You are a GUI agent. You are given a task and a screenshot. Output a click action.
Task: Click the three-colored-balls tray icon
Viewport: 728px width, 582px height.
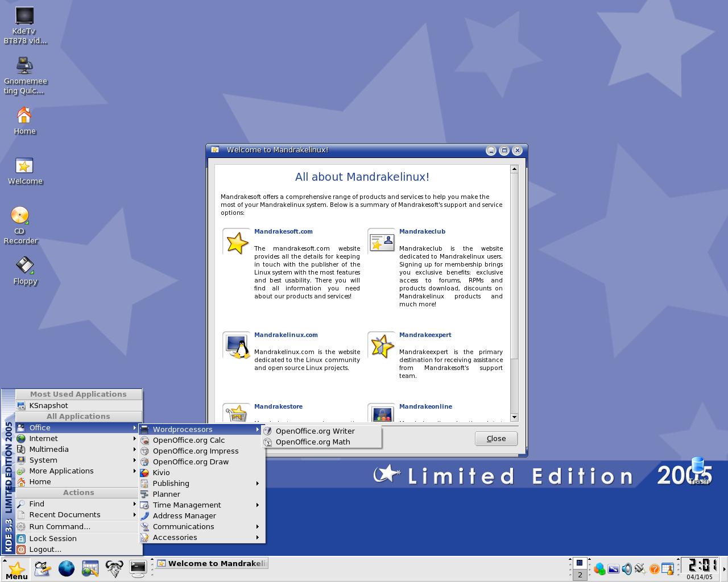coord(599,569)
